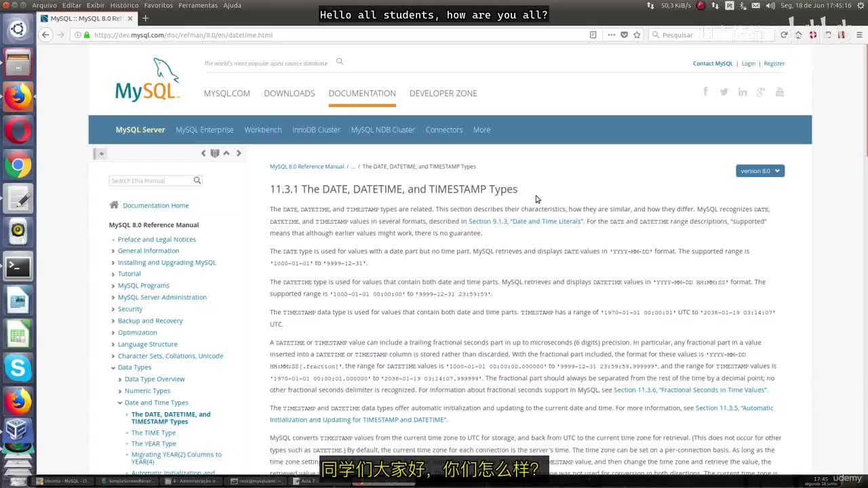Visit MySQL YouTube channel icon
Image resolution: width=868 pixels, height=488 pixels.
780,91
